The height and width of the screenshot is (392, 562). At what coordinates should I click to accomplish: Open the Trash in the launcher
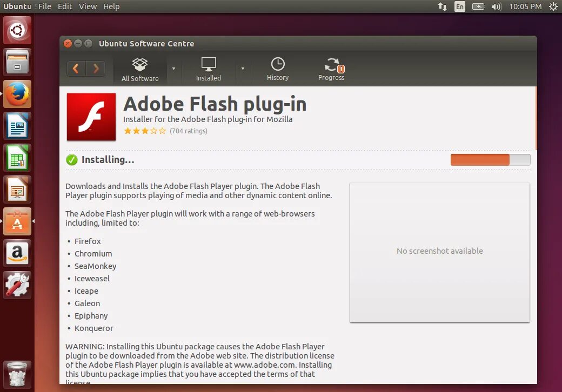coord(17,375)
